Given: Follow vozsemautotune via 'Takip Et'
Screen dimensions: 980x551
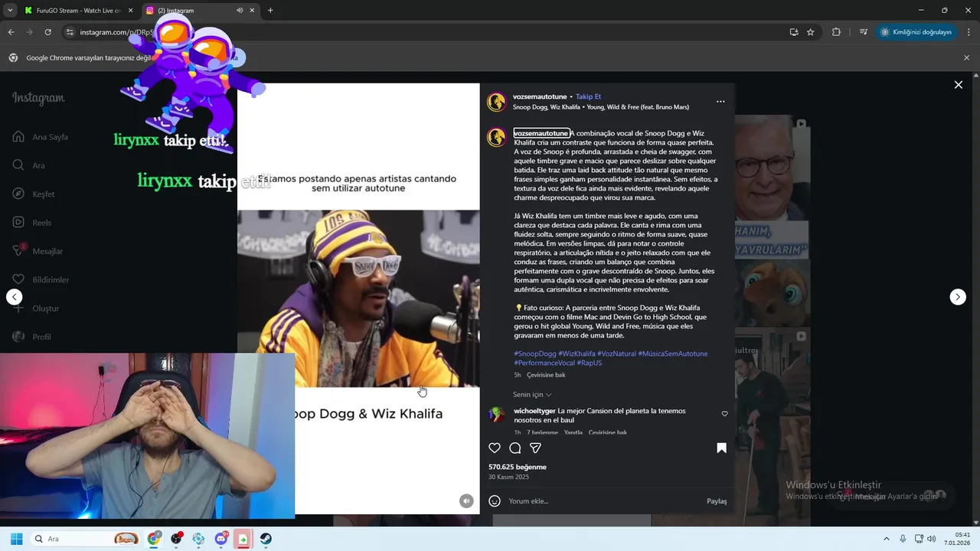Looking at the screenshot, I should [x=588, y=96].
